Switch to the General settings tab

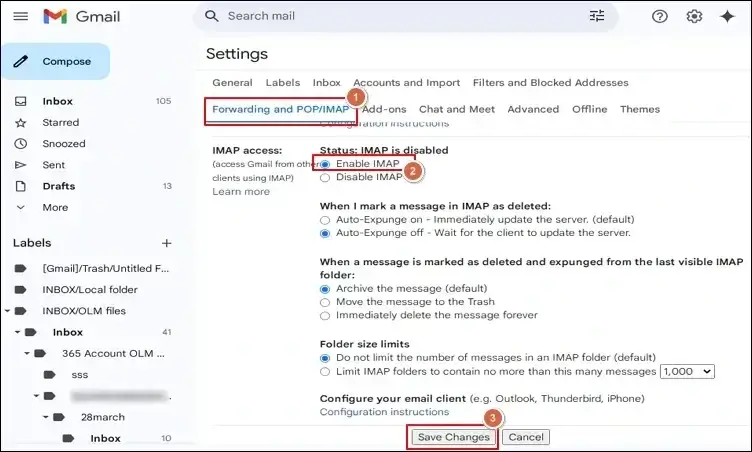point(232,83)
